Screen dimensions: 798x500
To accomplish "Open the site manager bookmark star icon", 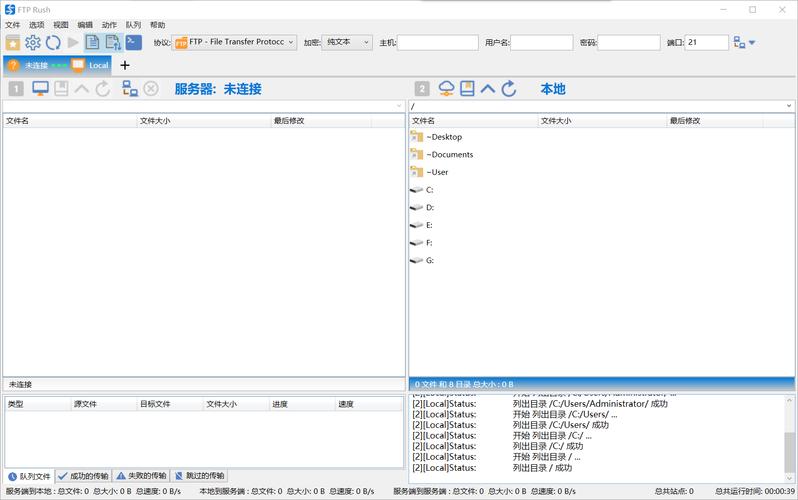I will [x=13, y=43].
